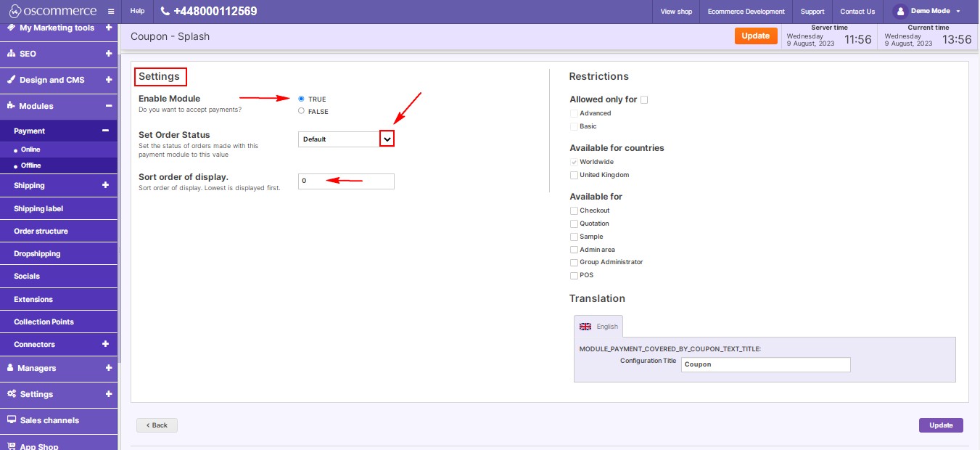The image size is (980, 450).
Task: Check the POS checkbox
Action: (574, 275)
